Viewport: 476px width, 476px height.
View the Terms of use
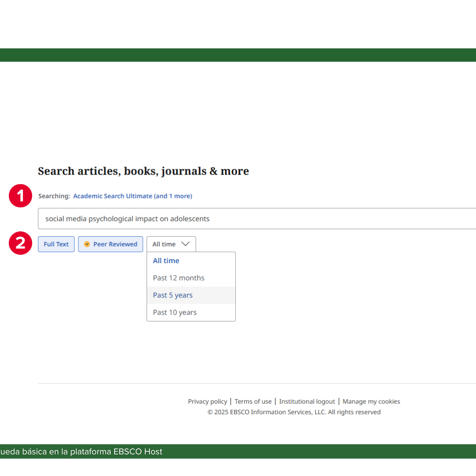click(x=253, y=401)
